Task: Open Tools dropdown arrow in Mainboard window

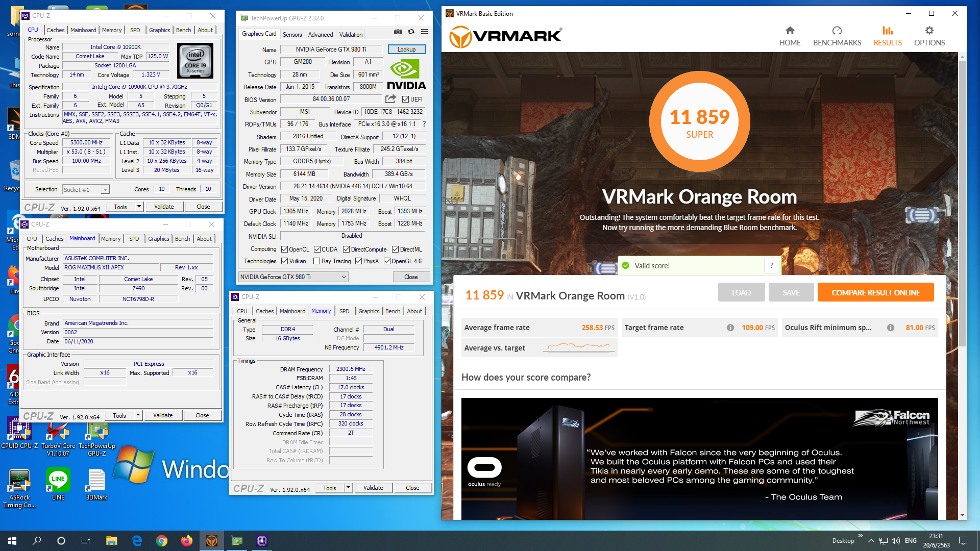Action: pyautogui.click(x=138, y=415)
